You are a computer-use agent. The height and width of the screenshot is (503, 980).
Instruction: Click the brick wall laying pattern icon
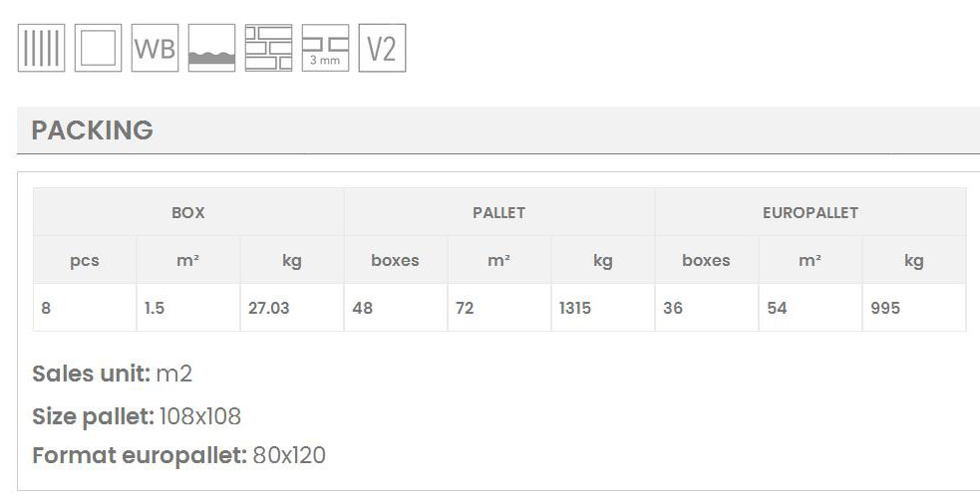pos(268,49)
